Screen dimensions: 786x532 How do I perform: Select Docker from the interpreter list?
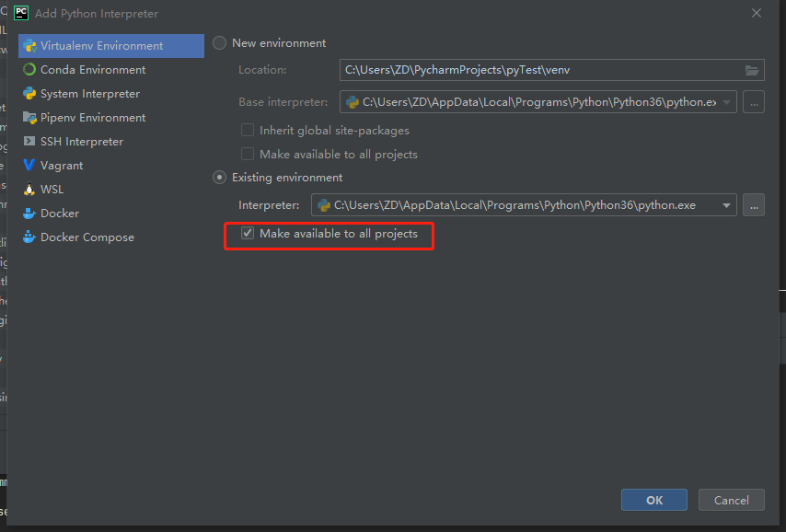pyautogui.click(x=111, y=214)
